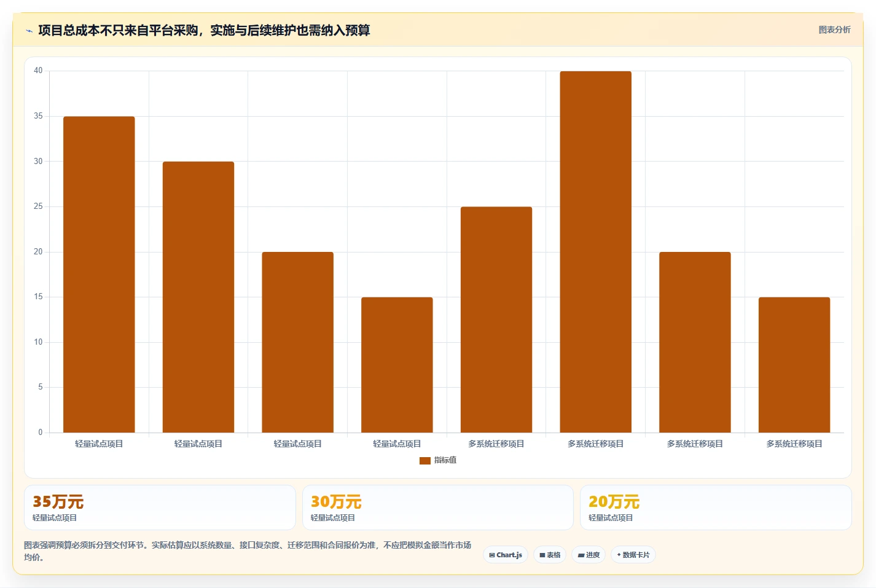Click the 进度 chip
Image resolution: width=876 pixels, height=588 pixels.
pos(589,555)
